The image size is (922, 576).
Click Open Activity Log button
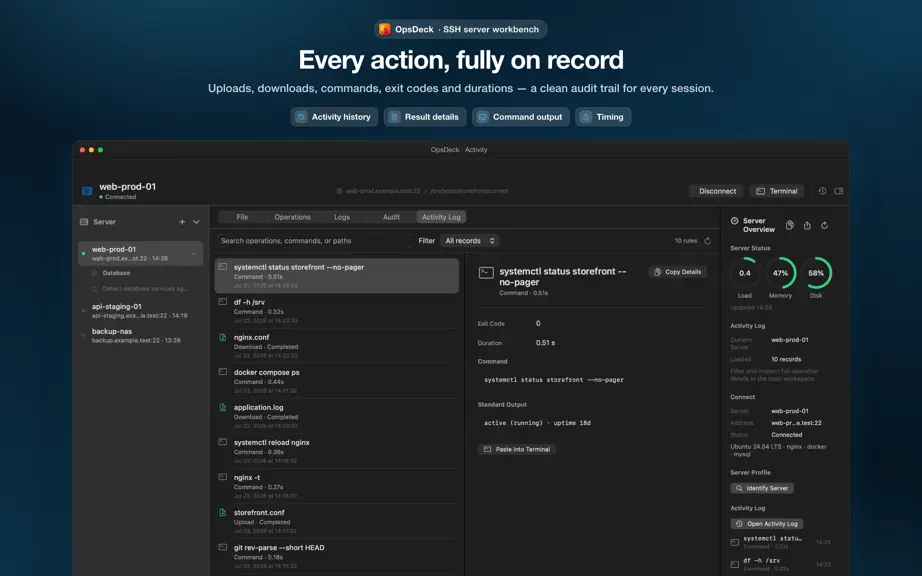pyautogui.click(x=767, y=523)
